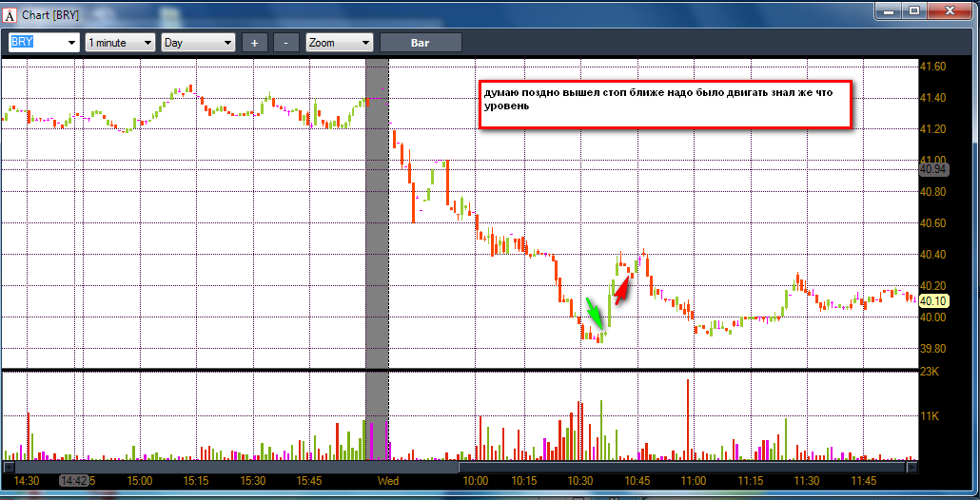Open the BRY symbol dropdown
Screen dimensions: 980x500
point(72,43)
